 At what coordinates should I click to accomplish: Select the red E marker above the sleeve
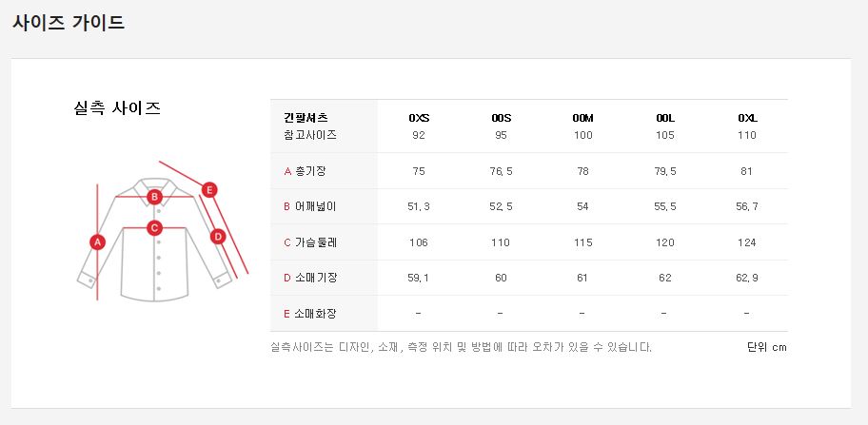click(209, 189)
